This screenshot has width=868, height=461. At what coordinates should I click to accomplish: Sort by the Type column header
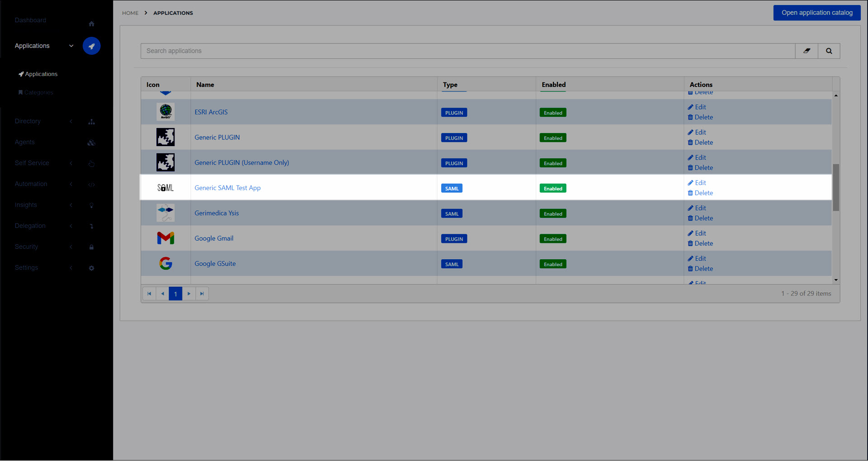450,85
